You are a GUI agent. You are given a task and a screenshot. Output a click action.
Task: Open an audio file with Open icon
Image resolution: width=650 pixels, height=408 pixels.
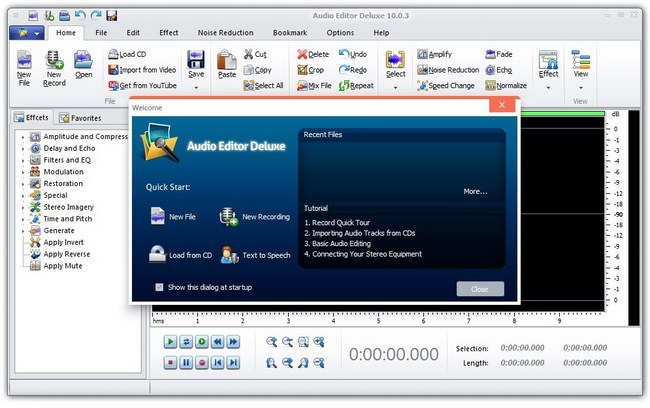[x=83, y=65]
